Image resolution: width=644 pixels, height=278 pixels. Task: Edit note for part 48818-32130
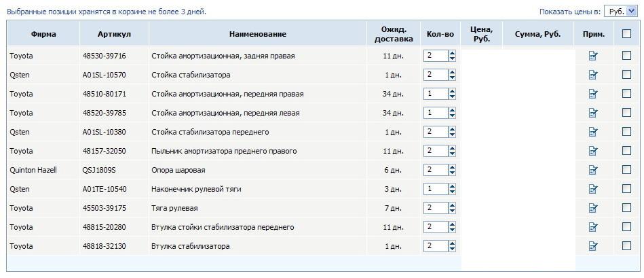593,246
